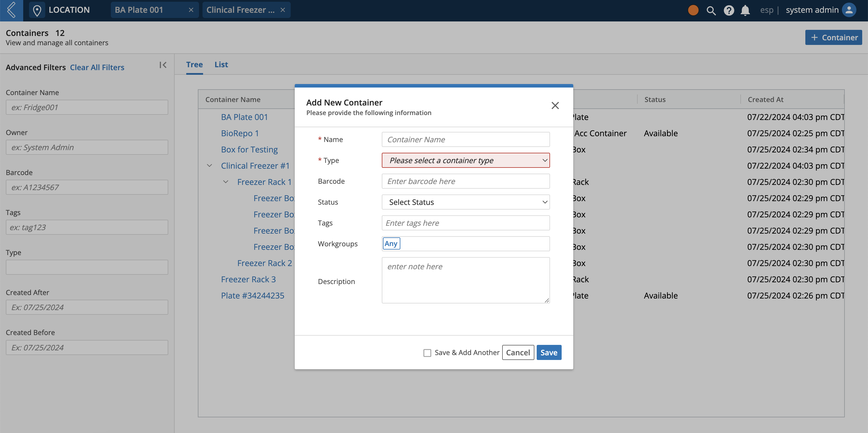
Task: Collapse Clinical Freezer #1 tree node
Action: point(209,166)
